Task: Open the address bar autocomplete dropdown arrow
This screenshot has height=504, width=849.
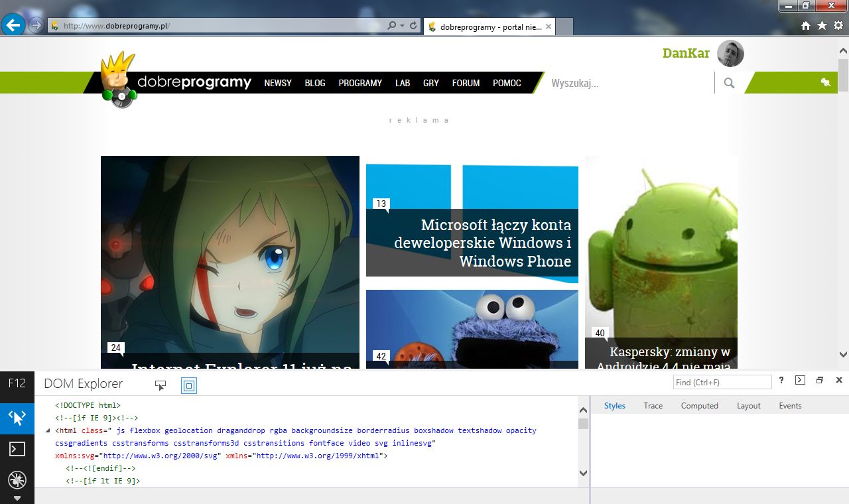Action: (402, 26)
